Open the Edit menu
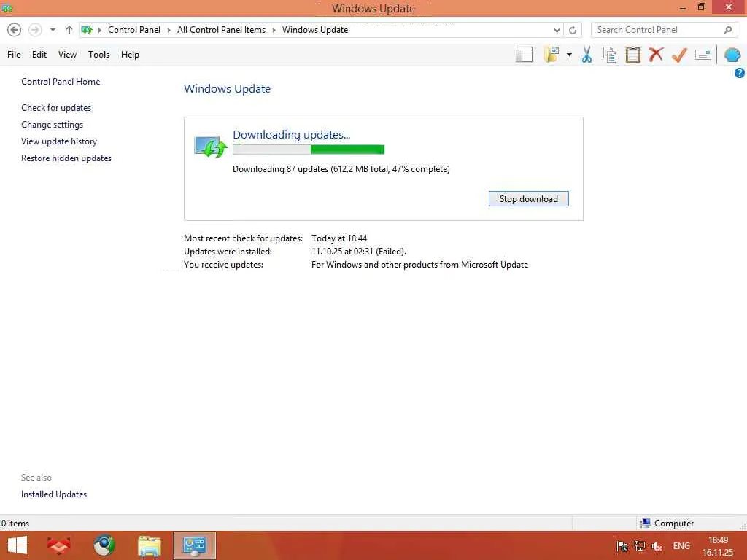The image size is (747, 560). click(x=39, y=54)
